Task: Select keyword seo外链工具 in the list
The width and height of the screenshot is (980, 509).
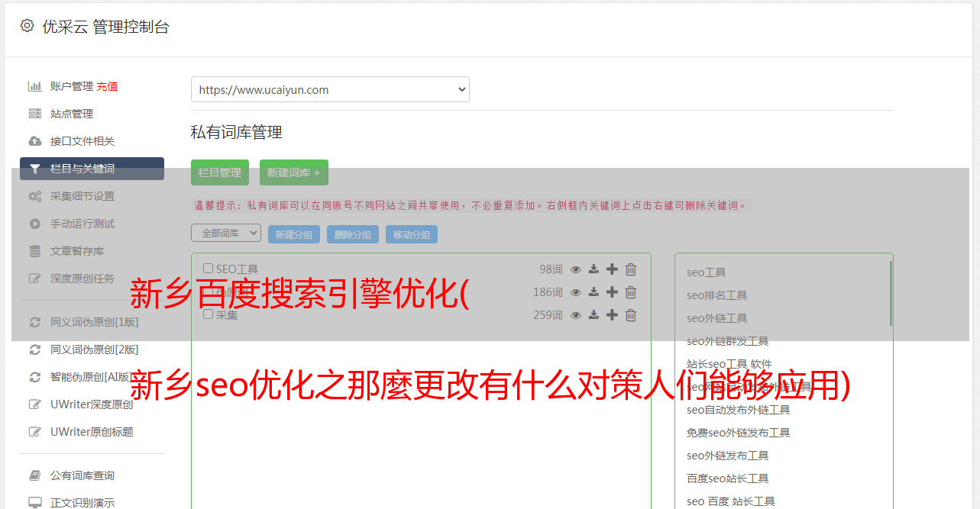Action: point(716,318)
